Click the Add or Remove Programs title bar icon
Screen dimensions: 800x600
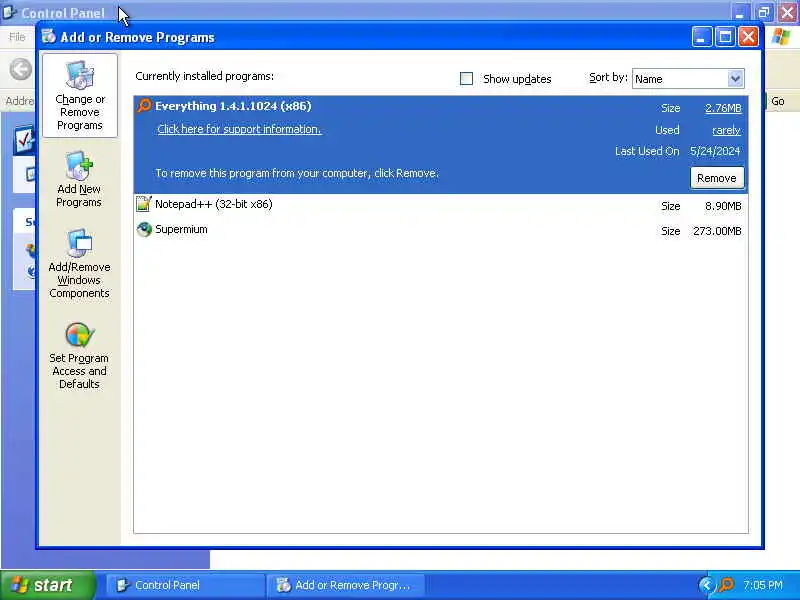point(49,37)
